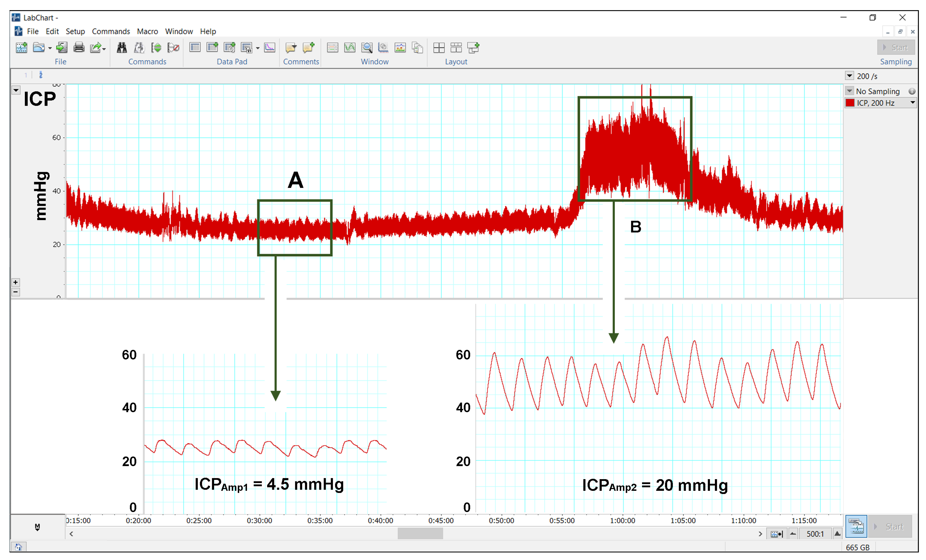926x560 pixels.
Task: Click the horizontal scrollbar thumb
Action: (x=420, y=533)
